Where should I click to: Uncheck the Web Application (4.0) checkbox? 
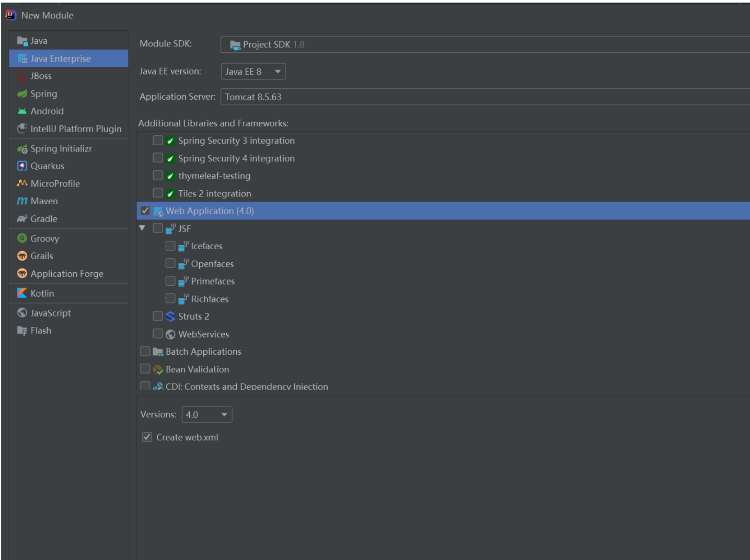145,211
